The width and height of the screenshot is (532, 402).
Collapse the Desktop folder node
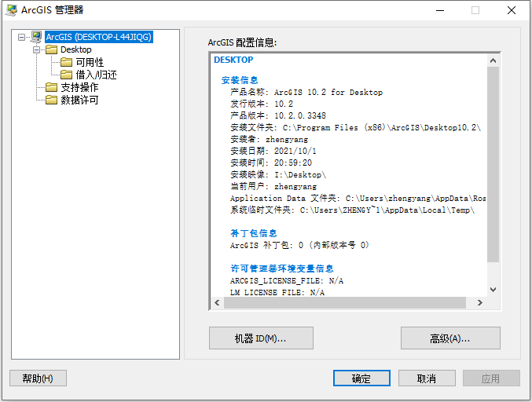point(36,49)
